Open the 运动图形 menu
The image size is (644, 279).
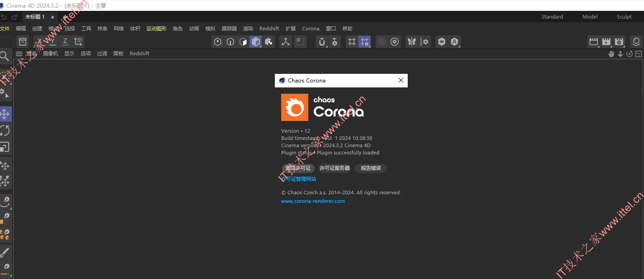[156, 29]
